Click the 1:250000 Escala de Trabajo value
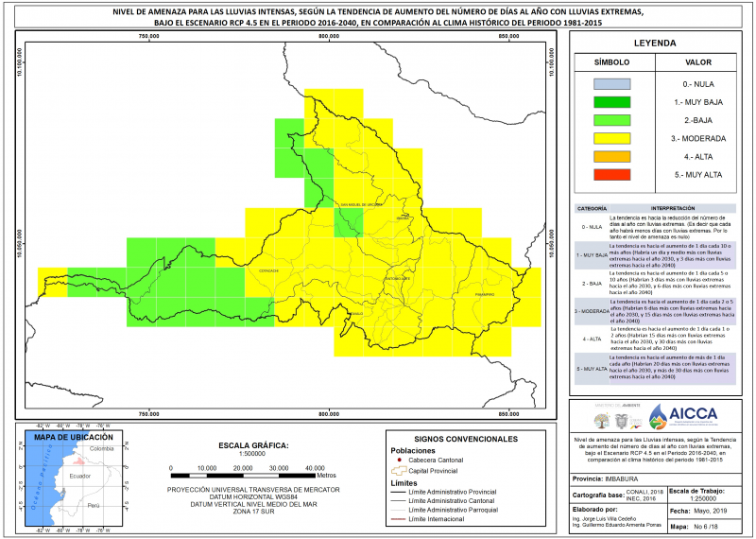 [x=701, y=499]
